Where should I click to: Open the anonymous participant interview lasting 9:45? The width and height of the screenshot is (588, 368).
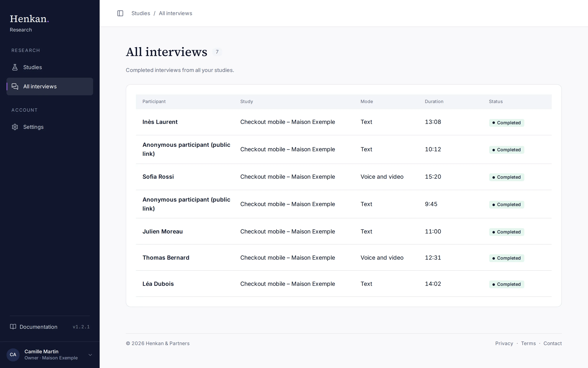click(344, 204)
